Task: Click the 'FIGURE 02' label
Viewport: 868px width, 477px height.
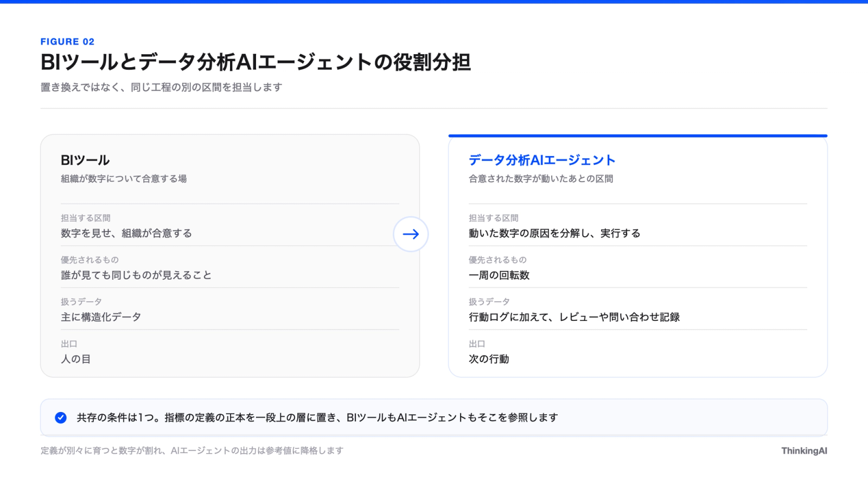Action: 67,42
